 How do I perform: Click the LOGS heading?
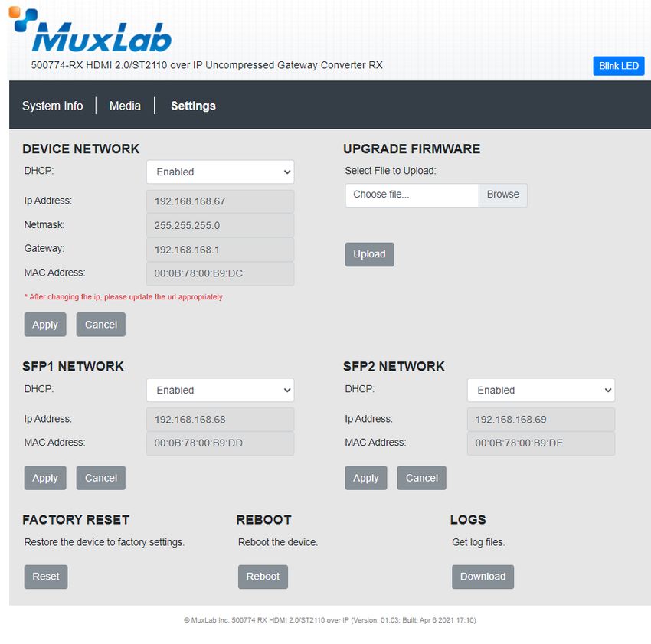pos(468,520)
